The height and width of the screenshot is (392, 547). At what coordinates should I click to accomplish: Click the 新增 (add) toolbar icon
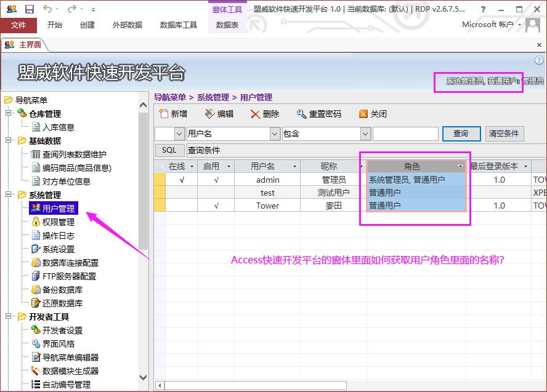click(164, 114)
